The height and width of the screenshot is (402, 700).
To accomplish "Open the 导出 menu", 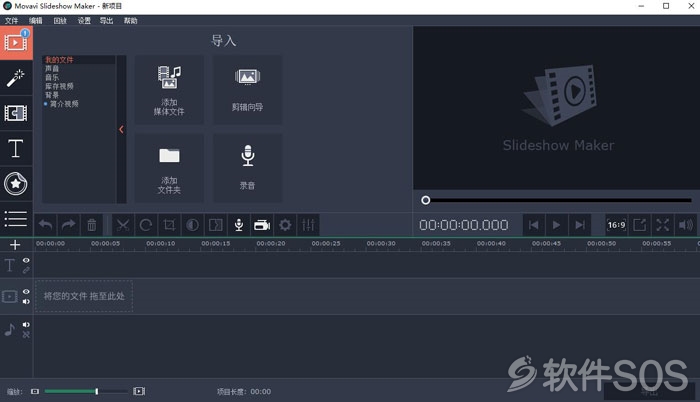I will click(x=106, y=21).
